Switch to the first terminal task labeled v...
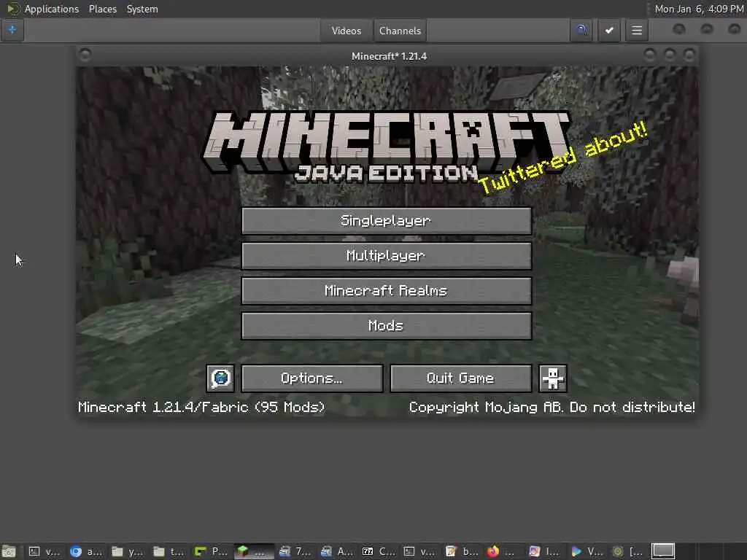The width and height of the screenshot is (747, 560). pos(44,551)
